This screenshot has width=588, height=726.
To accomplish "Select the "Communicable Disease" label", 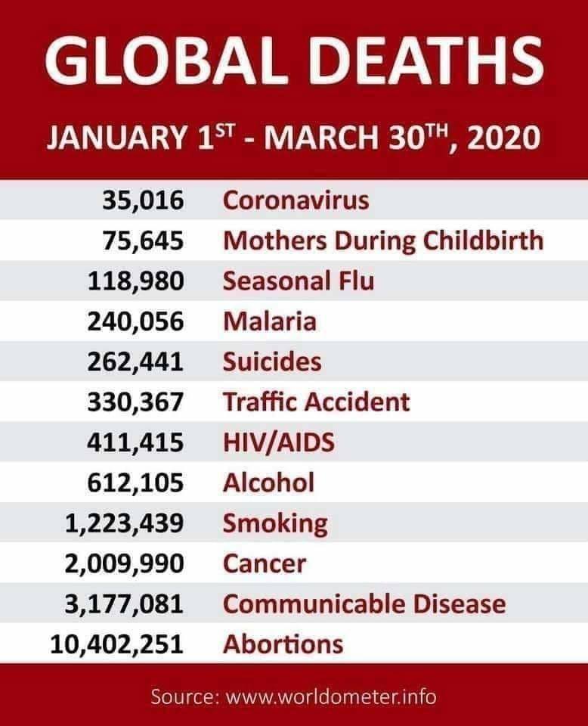I will [364, 603].
